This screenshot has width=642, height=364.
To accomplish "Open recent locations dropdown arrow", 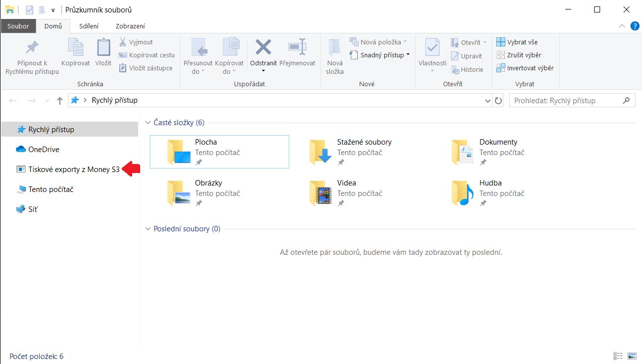I will tap(47, 101).
